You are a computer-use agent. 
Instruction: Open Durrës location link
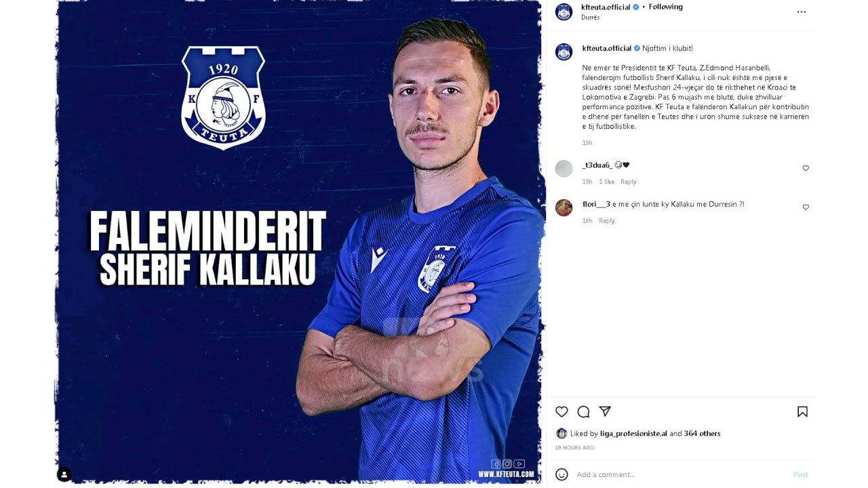(590, 18)
